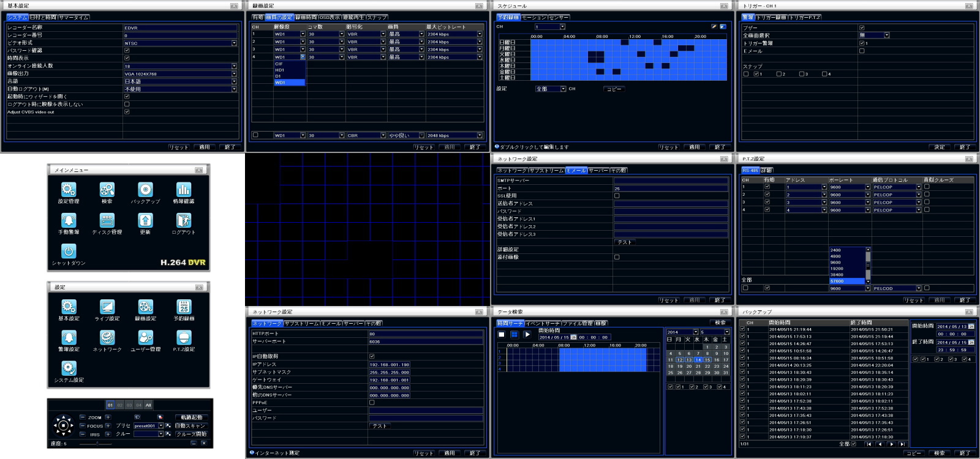Open the ライブ設定 monitor icon
Image resolution: width=980 pixels, height=459 pixels.
click(107, 307)
